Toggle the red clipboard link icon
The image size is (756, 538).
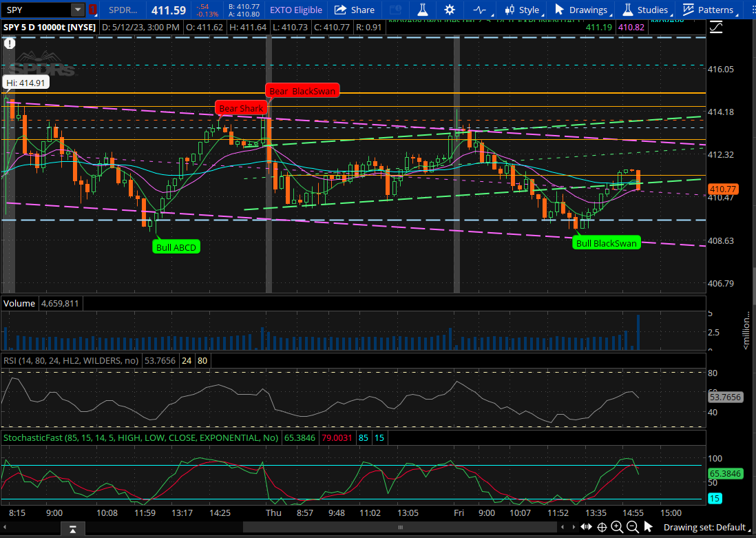point(92,10)
